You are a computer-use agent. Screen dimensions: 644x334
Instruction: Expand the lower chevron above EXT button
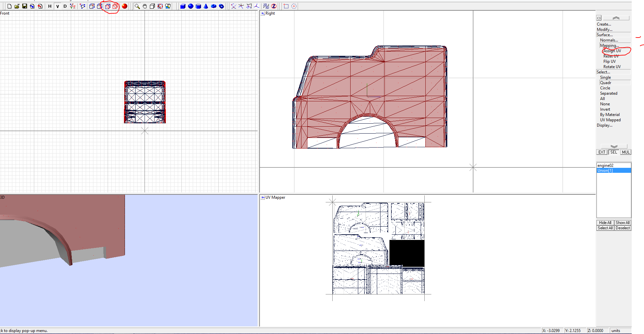click(613, 146)
